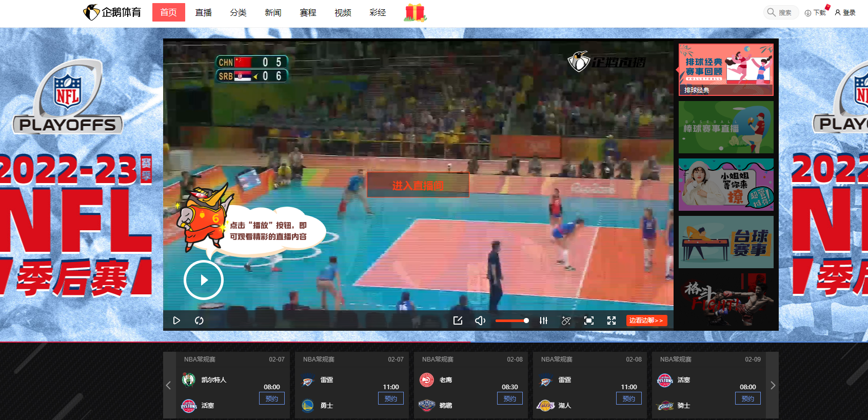Switch to the 视频 section

click(x=343, y=12)
